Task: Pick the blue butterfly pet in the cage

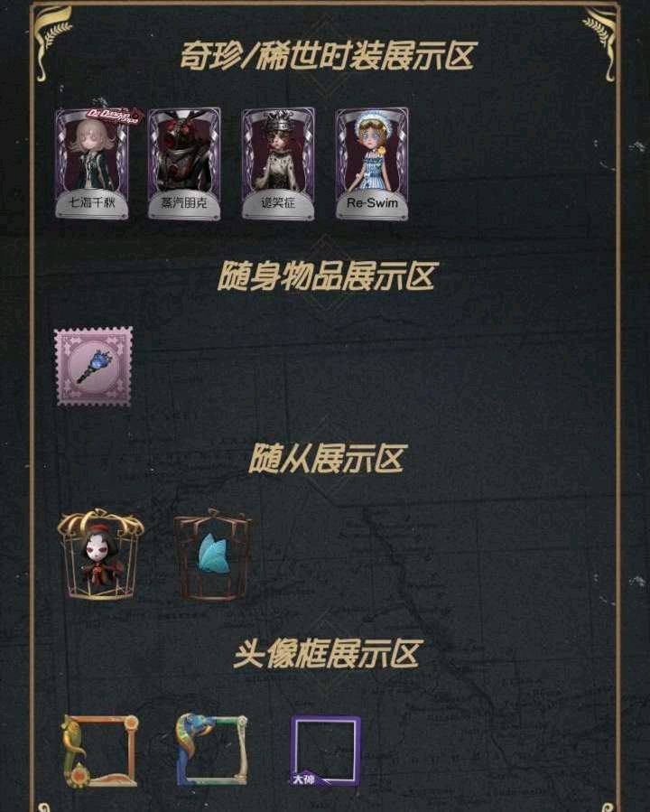Action: 213,555
